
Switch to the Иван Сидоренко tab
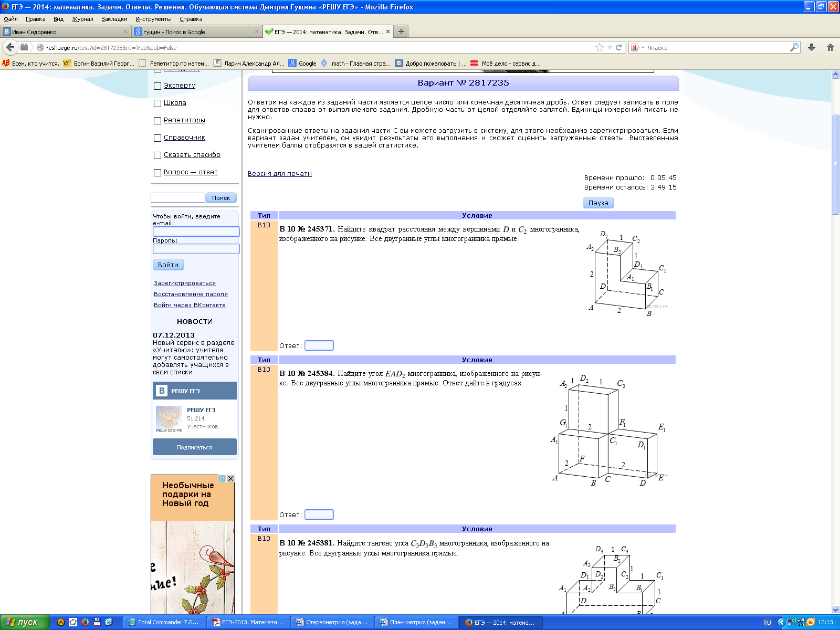pyautogui.click(x=66, y=31)
